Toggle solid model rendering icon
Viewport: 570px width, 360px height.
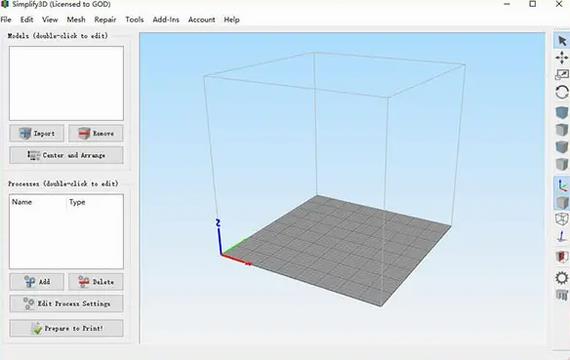coord(562,203)
